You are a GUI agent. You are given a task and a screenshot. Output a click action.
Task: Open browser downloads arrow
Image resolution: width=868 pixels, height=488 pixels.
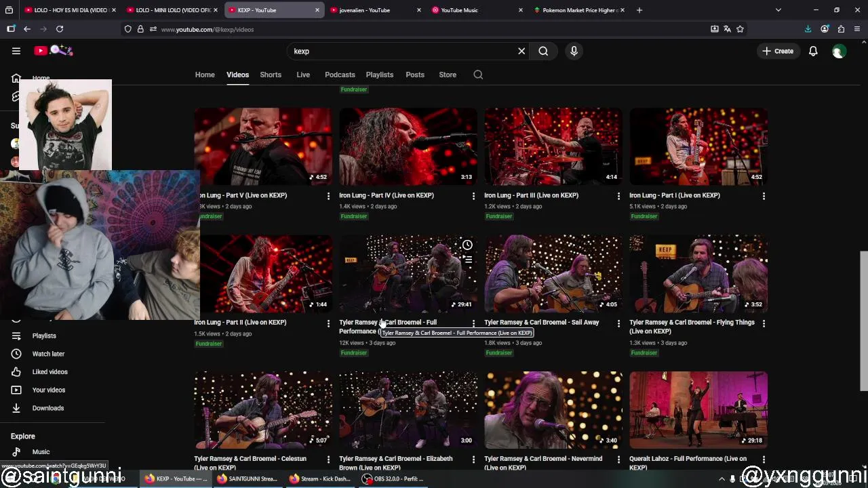pos(808,29)
